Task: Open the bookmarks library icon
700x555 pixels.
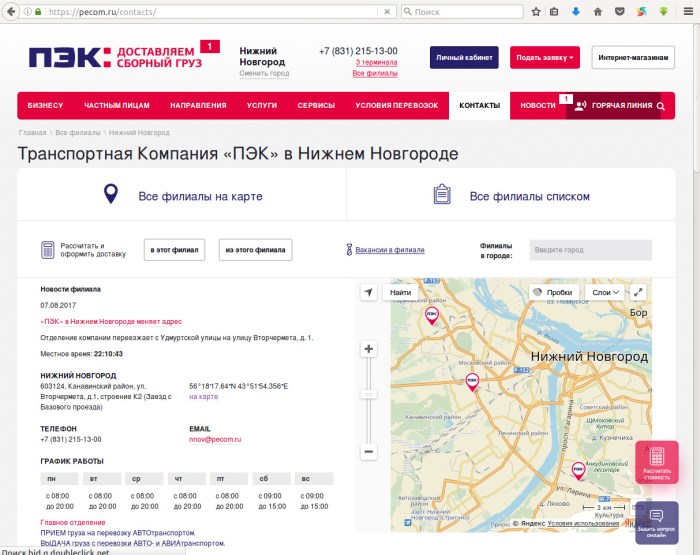Action: coord(554,12)
